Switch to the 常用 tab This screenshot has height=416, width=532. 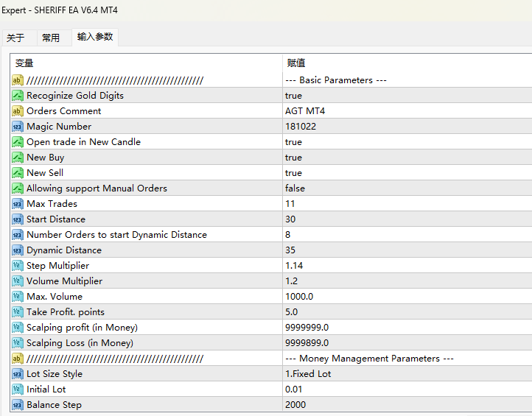click(x=51, y=38)
